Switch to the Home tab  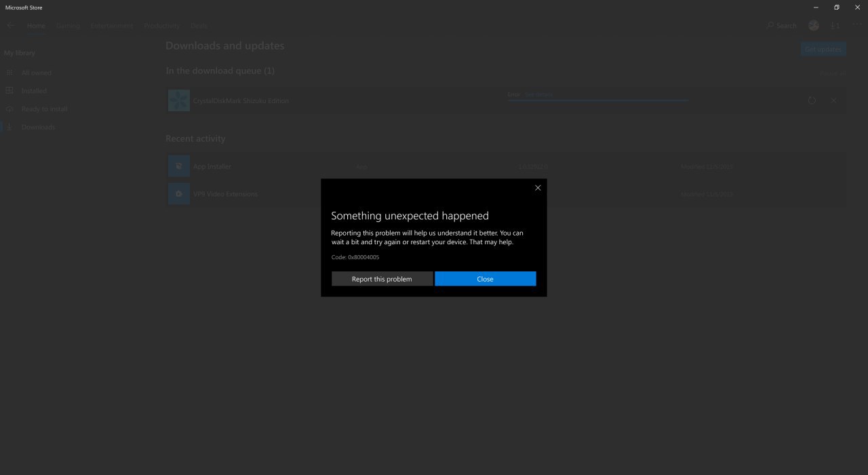tap(36, 26)
